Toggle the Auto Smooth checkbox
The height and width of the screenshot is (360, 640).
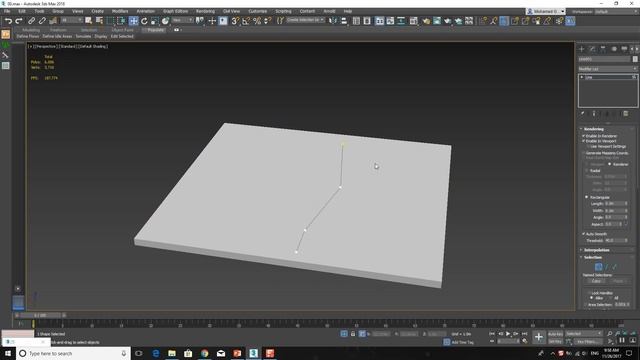[x=584, y=234]
